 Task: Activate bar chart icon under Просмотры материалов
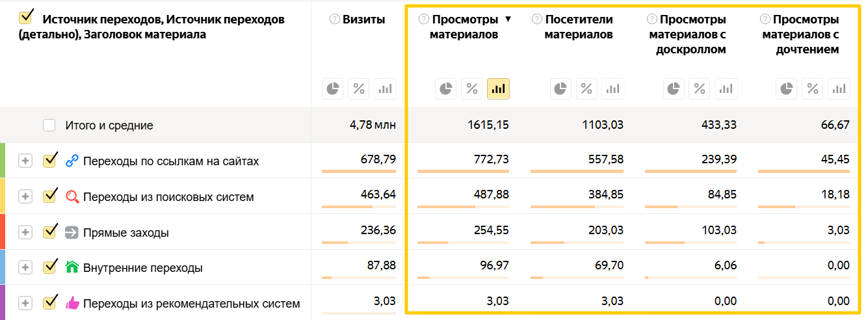[x=499, y=88]
